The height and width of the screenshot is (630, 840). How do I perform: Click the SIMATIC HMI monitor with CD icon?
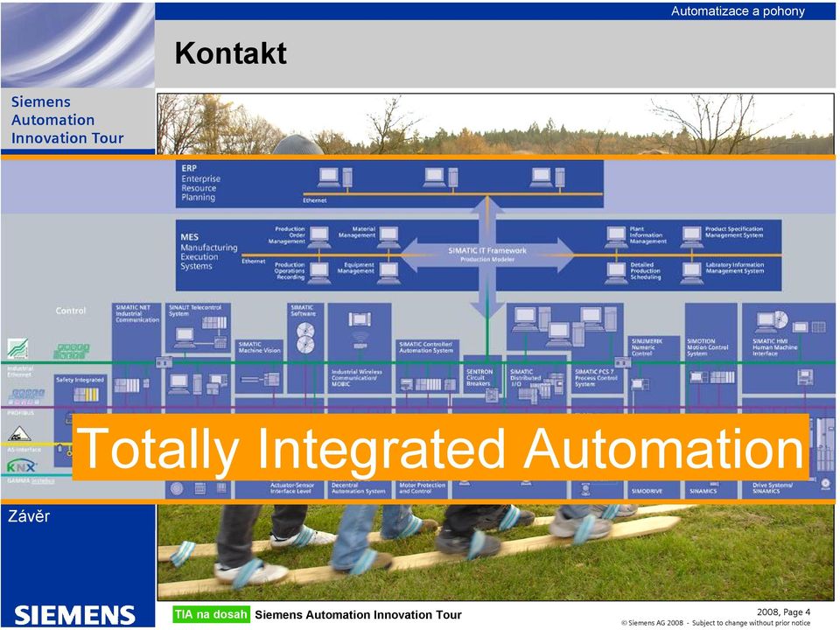point(772,321)
